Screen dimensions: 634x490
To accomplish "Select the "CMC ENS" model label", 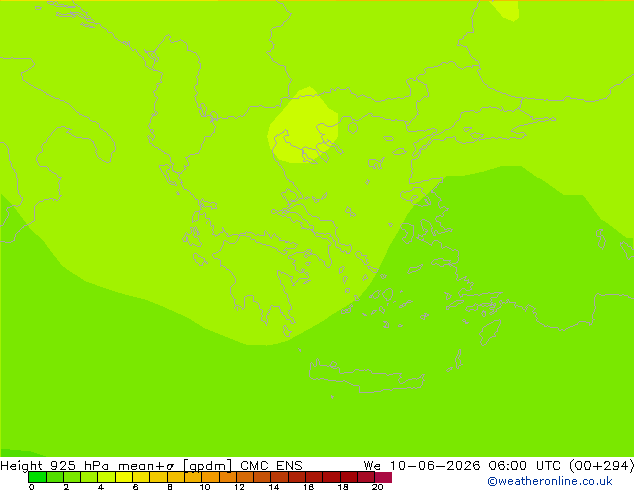I will [x=271, y=466].
